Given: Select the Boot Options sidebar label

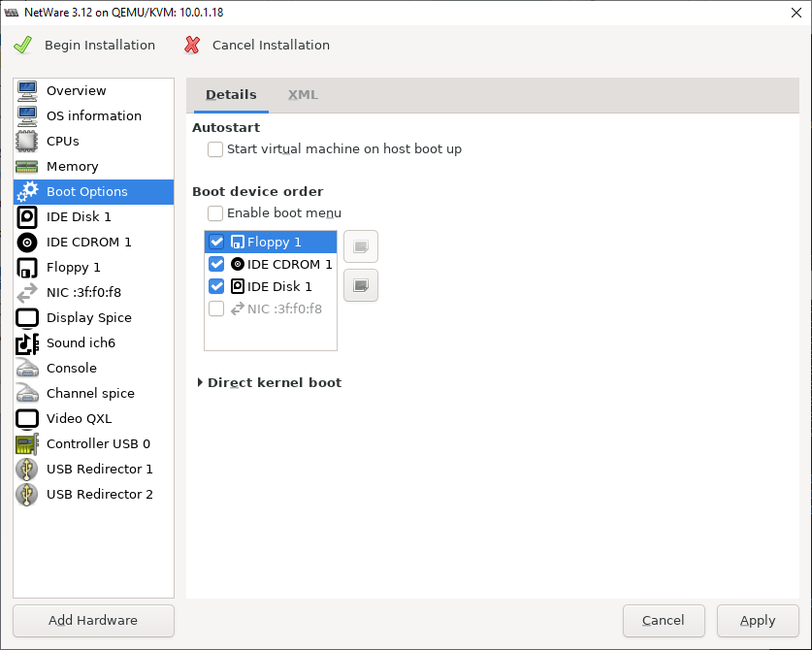Looking at the screenshot, I should (87, 192).
